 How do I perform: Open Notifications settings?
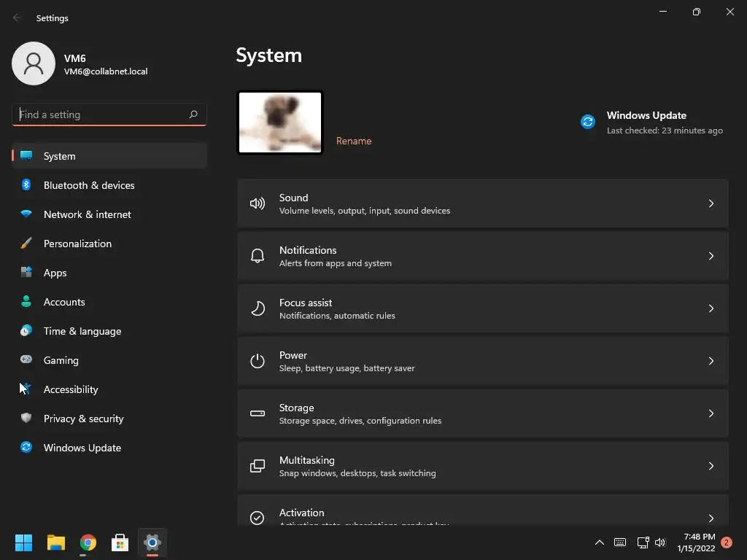coord(483,256)
